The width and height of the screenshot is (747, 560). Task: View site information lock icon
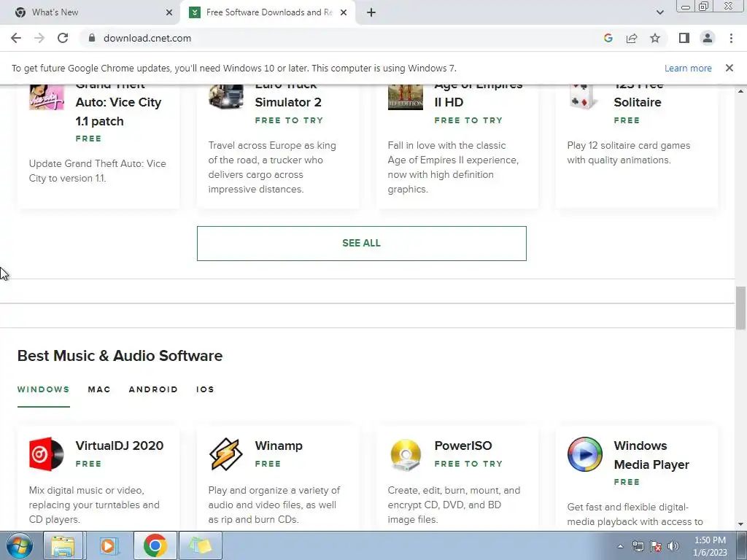[92, 38]
